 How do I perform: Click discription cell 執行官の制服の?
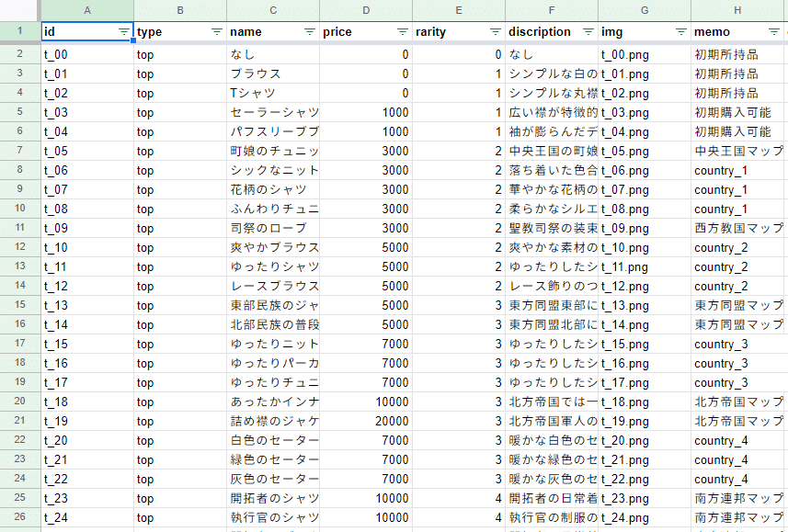click(x=552, y=517)
